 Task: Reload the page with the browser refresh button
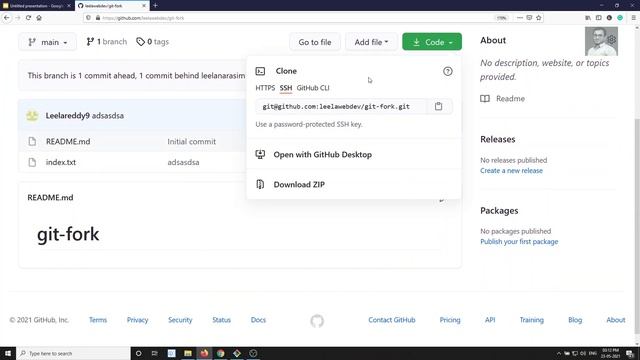(28, 18)
